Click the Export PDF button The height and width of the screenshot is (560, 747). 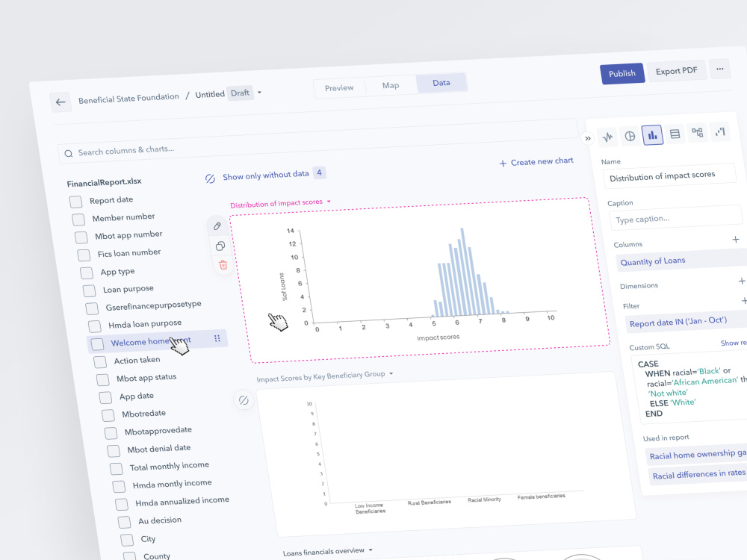677,71
